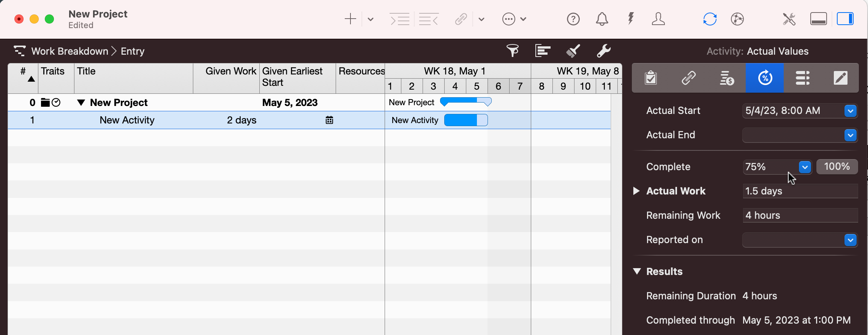The image size is (868, 335).
Task: Expand the Actual Work disclosure triangle
Action: click(x=636, y=191)
